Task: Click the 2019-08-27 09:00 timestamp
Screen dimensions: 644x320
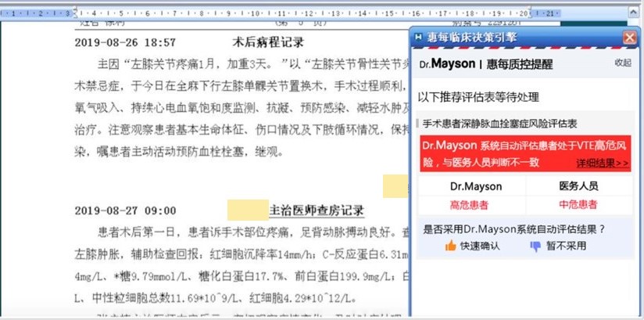Action: [125, 211]
